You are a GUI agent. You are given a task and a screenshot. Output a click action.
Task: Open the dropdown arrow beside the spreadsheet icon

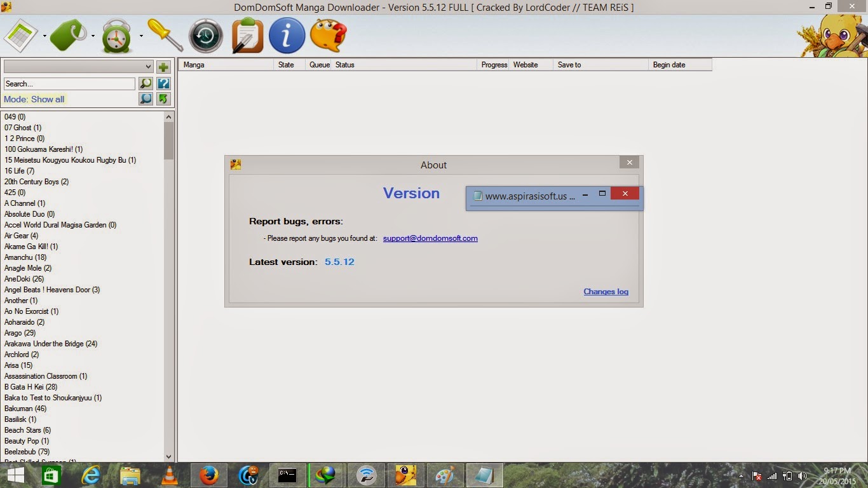[x=44, y=36]
